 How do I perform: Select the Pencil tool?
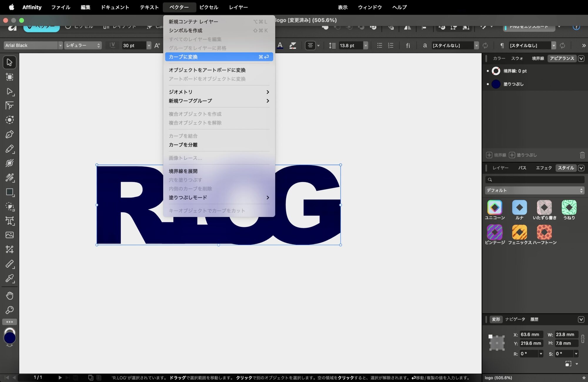click(9, 149)
